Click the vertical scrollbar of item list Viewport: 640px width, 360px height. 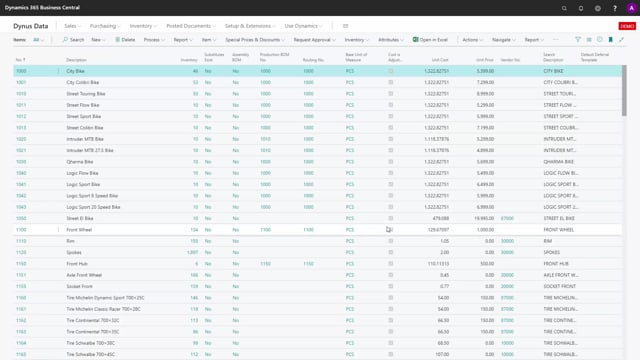coord(624,91)
